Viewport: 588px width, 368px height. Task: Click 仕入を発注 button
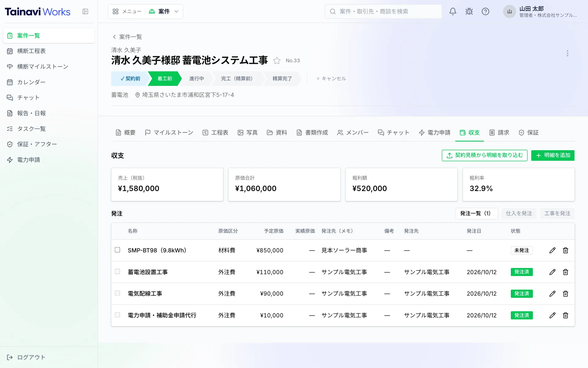point(519,213)
